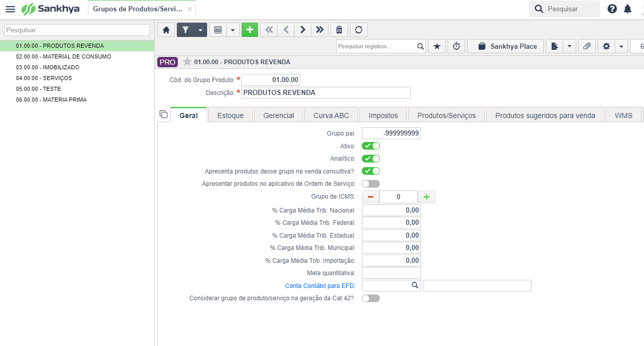
Task: Open the settings gear
Action: [x=606, y=46]
